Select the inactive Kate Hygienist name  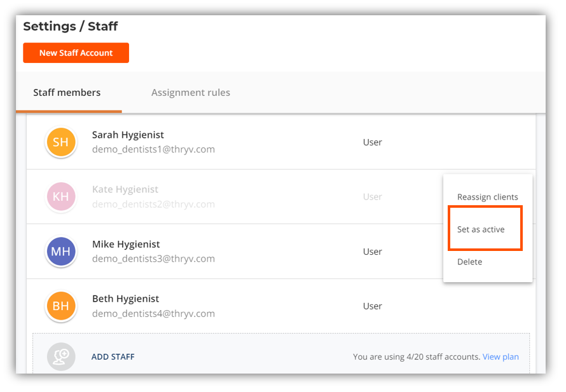(125, 189)
